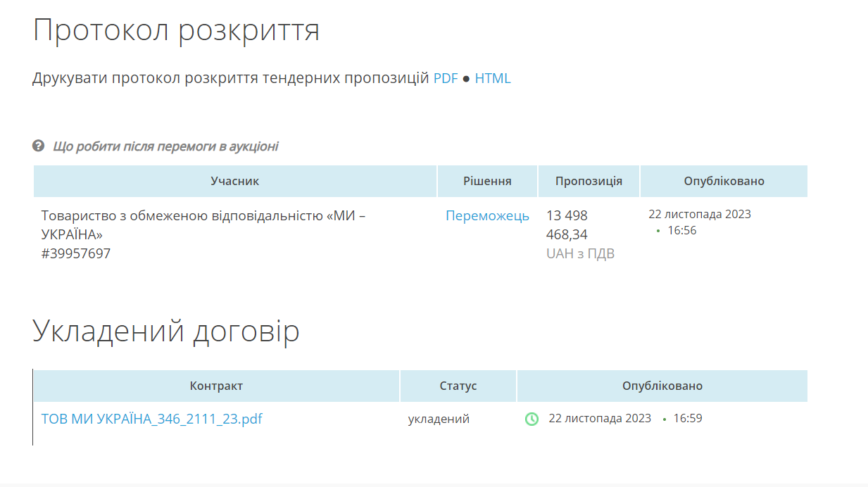Open 'Що робити після перемоги в аукціоні'
This screenshot has width=868, height=487.
[x=165, y=146]
